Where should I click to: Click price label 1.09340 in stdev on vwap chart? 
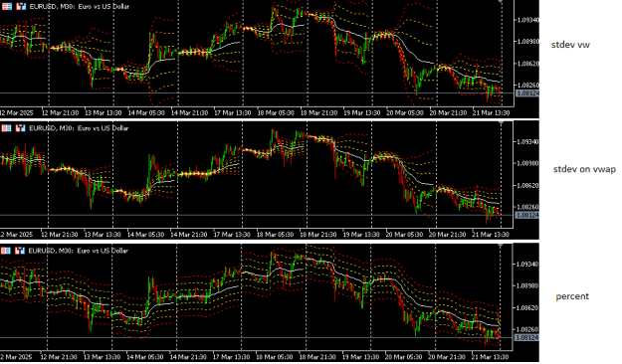point(527,141)
